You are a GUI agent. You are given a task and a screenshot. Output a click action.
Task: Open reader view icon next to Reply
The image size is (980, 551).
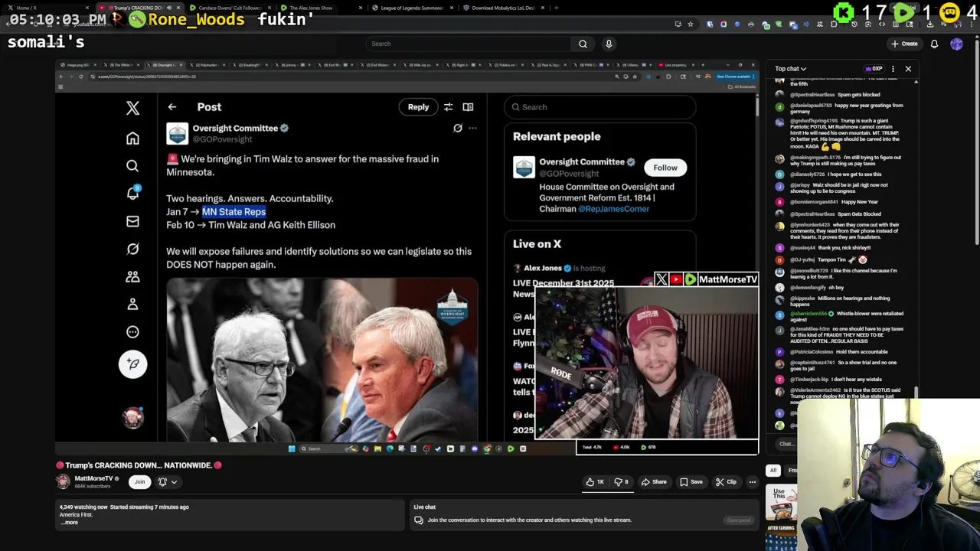click(468, 107)
